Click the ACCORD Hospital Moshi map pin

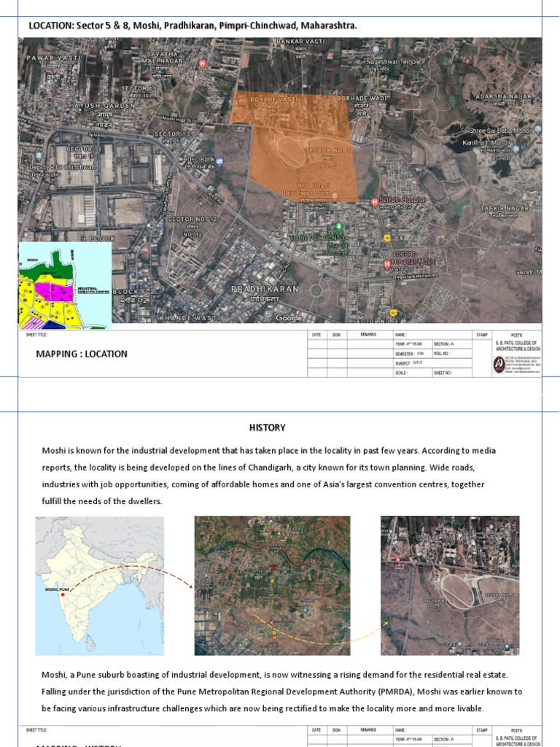coord(387,264)
